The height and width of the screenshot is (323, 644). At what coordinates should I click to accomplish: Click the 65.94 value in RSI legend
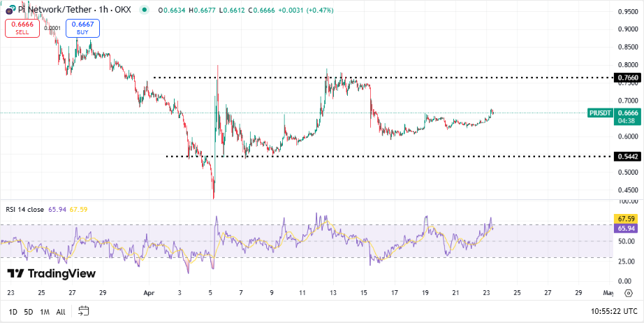pyautogui.click(x=57, y=210)
